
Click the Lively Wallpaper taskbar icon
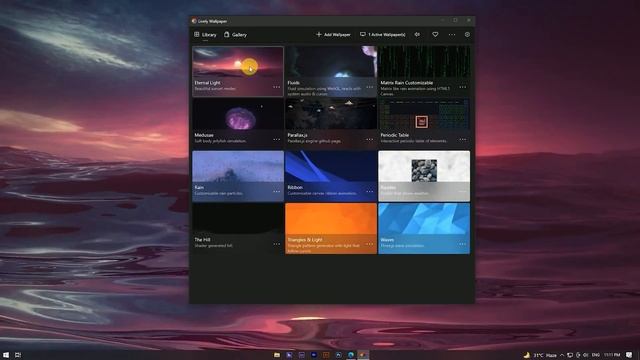363,355
